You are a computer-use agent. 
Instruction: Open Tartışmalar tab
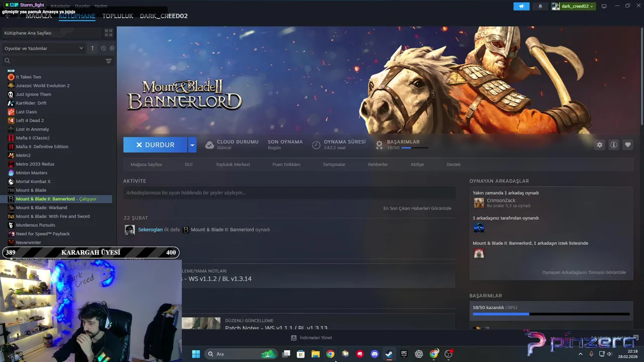(x=334, y=164)
